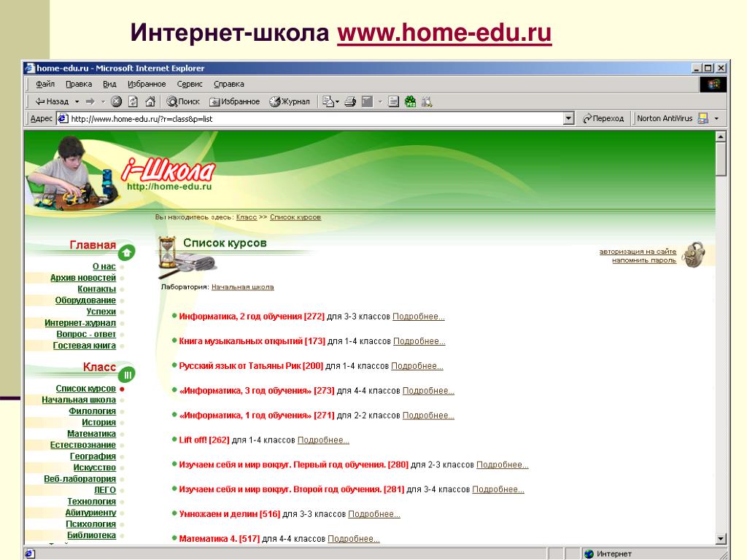Viewport: 747px width, 560px height.
Task: Open Подробнее for Lift off! course
Action: 323,440
